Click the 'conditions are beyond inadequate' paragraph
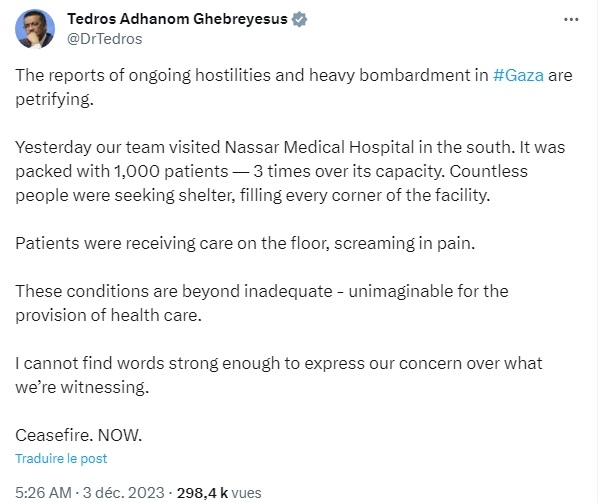600x503 pixels. [x=262, y=303]
